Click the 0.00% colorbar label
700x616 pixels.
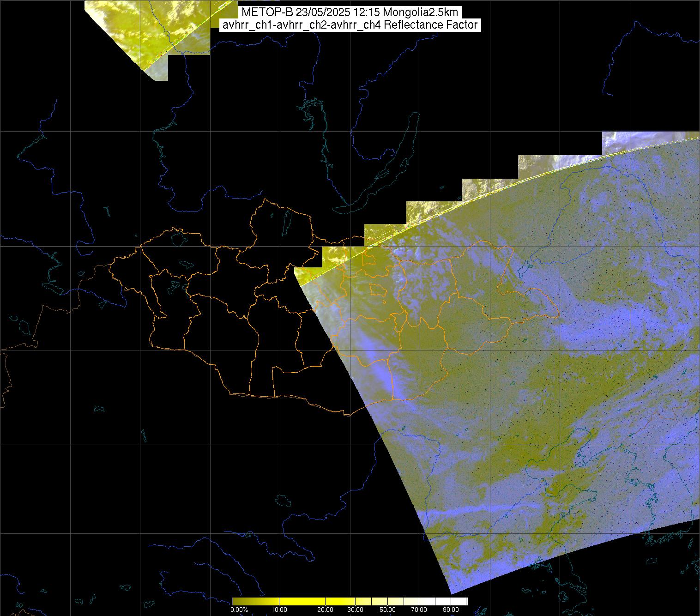(239, 610)
